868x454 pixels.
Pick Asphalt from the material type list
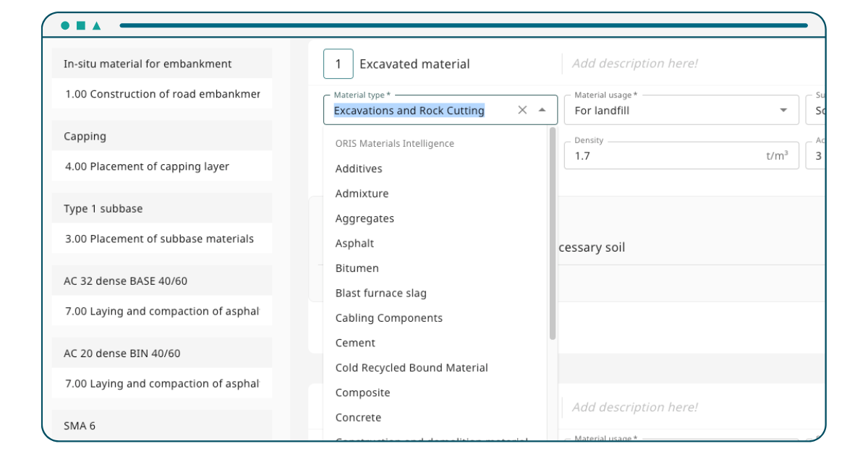[354, 244]
